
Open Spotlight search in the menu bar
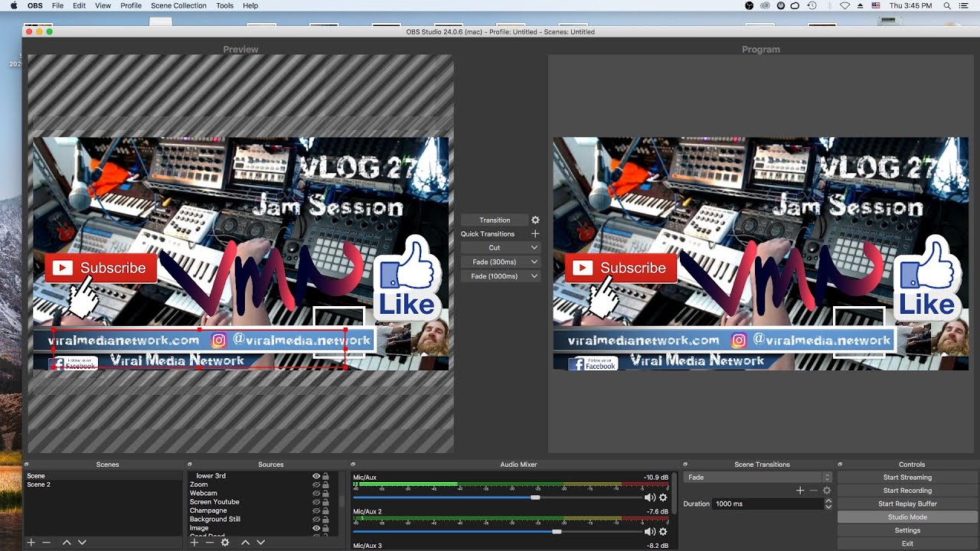[946, 5]
